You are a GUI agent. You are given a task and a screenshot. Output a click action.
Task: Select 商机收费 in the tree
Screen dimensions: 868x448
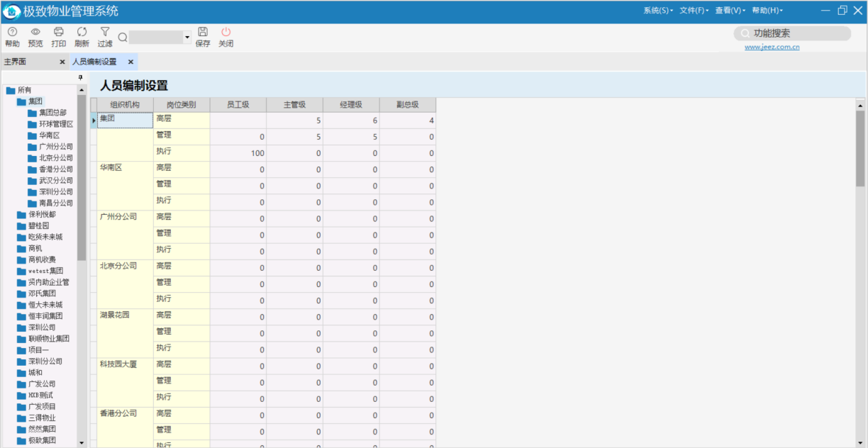(42, 259)
